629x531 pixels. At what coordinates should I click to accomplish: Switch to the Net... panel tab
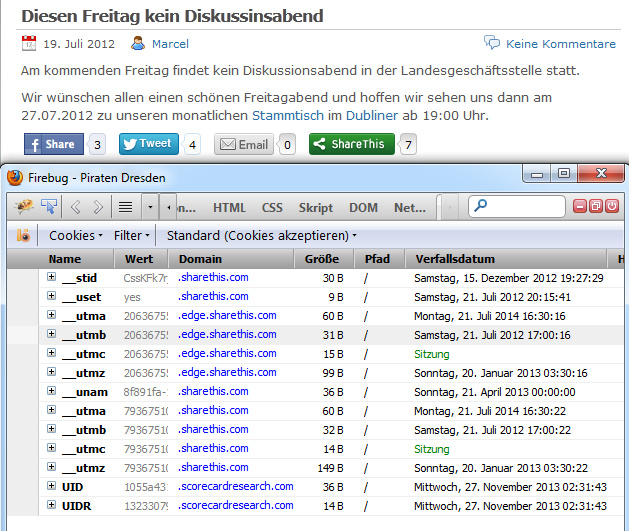(x=410, y=207)
